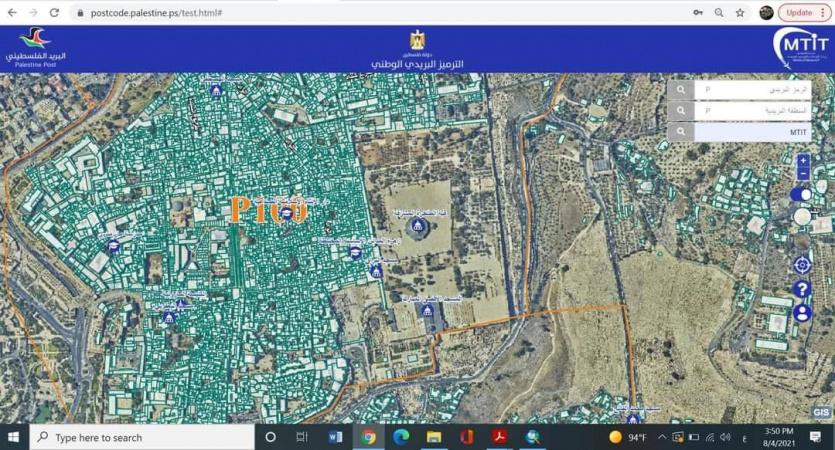Reload the page in browser

pyautogui.click(x=57, y=13)
